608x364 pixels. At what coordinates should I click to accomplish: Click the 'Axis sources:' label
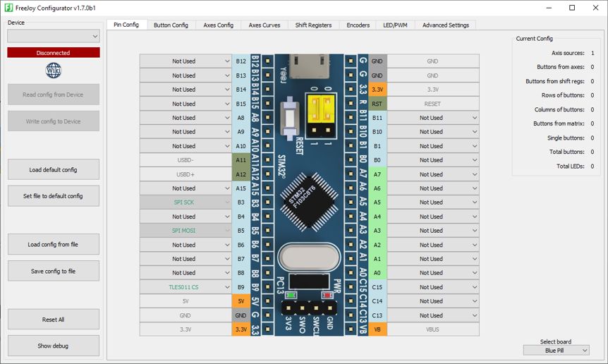[568, 53]
